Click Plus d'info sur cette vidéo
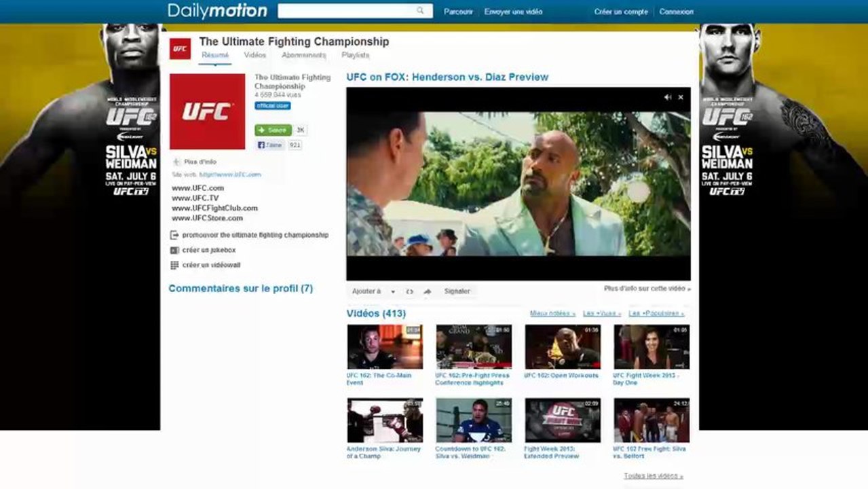868x489 pixels. [x=647, y=289]
